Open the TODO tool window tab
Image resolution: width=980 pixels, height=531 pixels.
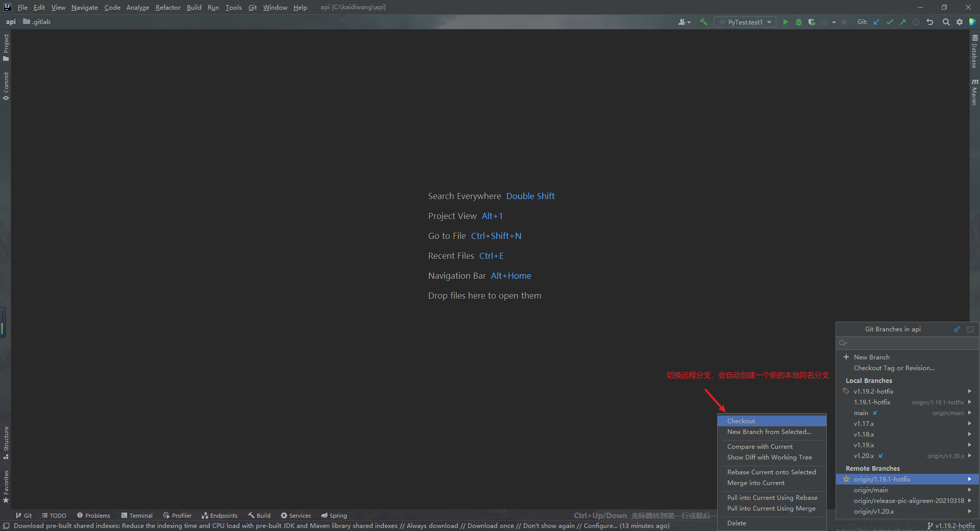(54, 516)
